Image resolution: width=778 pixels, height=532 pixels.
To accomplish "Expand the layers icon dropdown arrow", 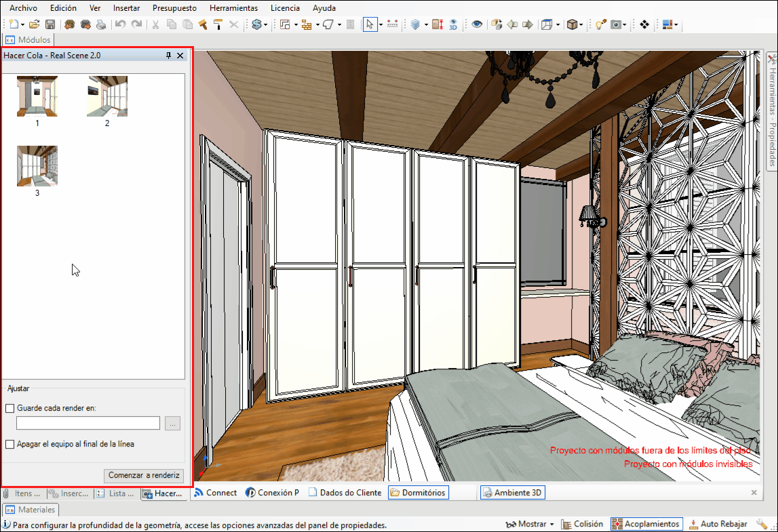I will [426, 24].
